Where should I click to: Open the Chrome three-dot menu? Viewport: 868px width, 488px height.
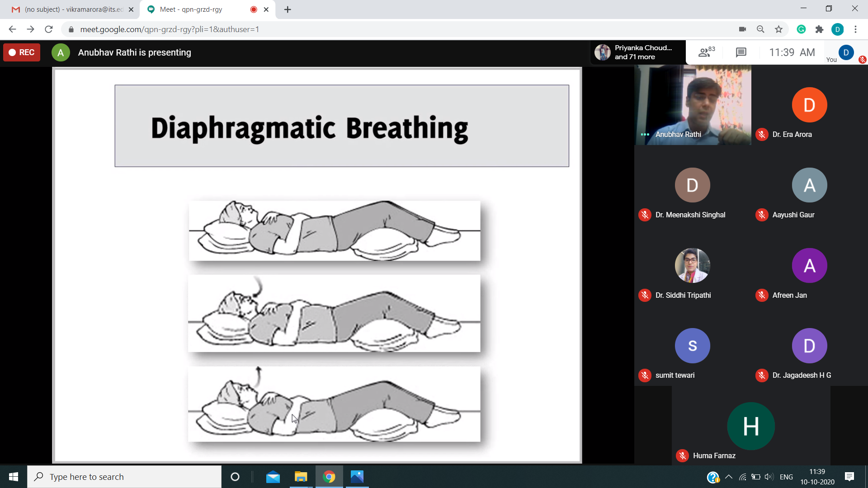pyautogui.click(x=855, y=29)
